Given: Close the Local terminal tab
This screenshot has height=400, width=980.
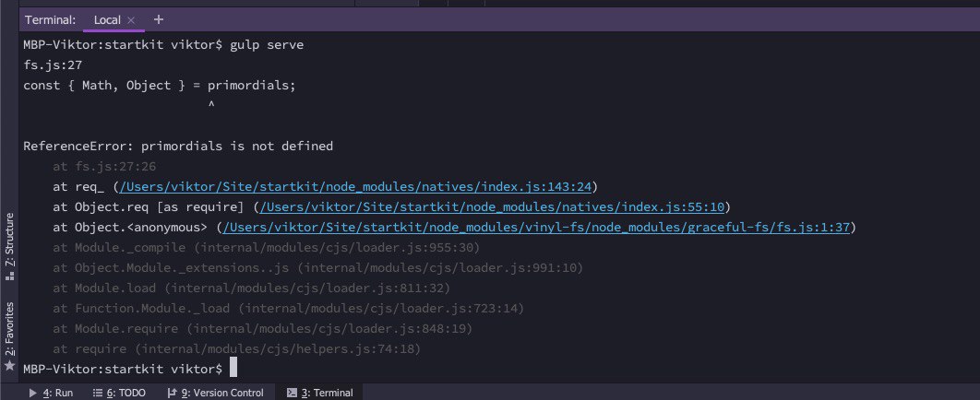Looking at the screenshot, I should pyautogui.click(x=131, y=20).
